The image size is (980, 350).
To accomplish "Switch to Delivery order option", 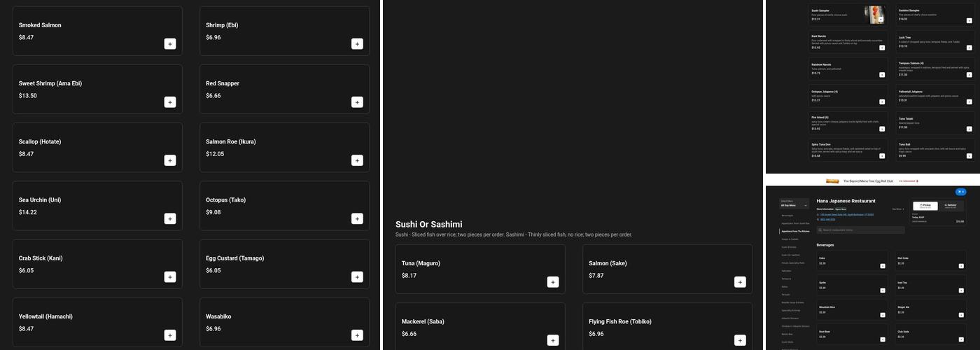I will click(951, 206).
